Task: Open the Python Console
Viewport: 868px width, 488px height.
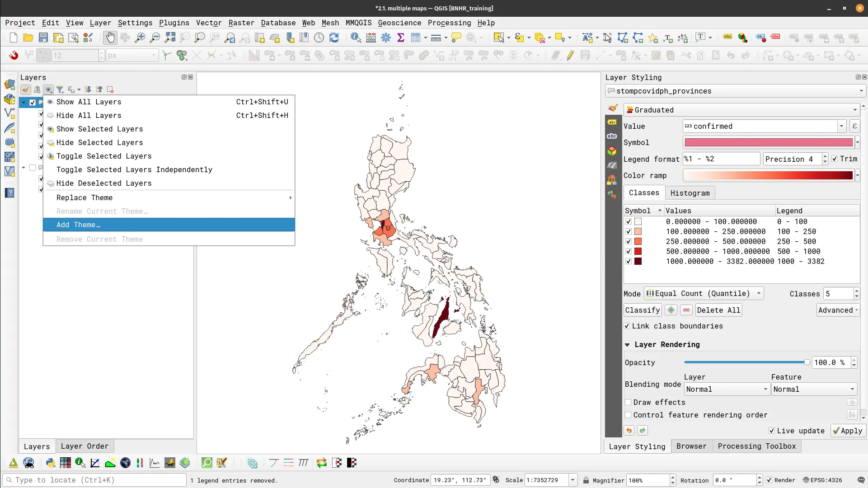Action: pyautogui.click(x=50, y=463)
